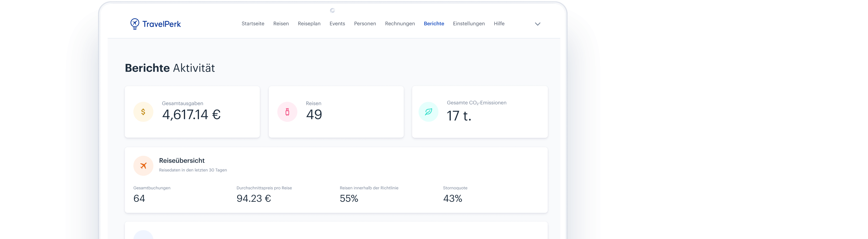Click the average price 94.23 €
Image resolution: width=868 pixels, height=239 pixels.
(254, 198)
